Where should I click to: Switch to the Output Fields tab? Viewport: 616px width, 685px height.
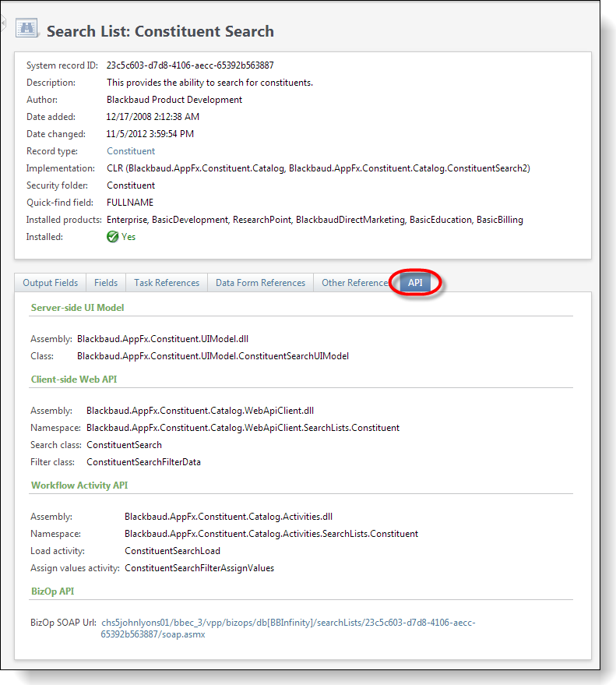point(50,283)
